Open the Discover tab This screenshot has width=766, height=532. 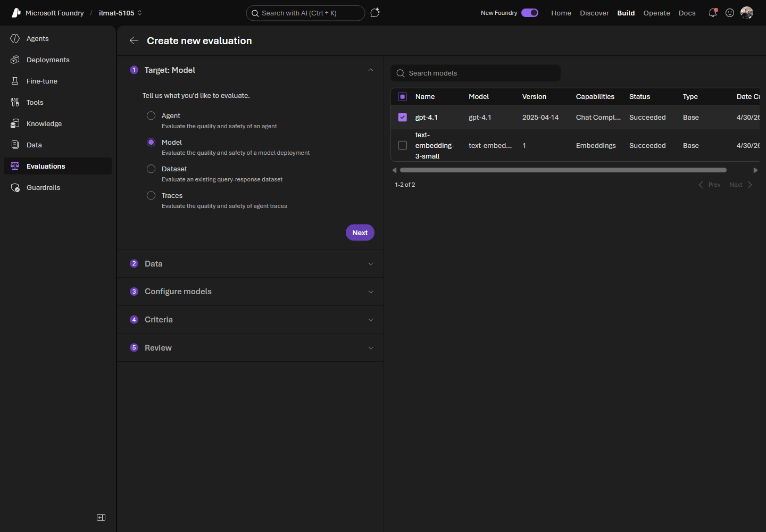pyautogui.click(x=594, y=13)
